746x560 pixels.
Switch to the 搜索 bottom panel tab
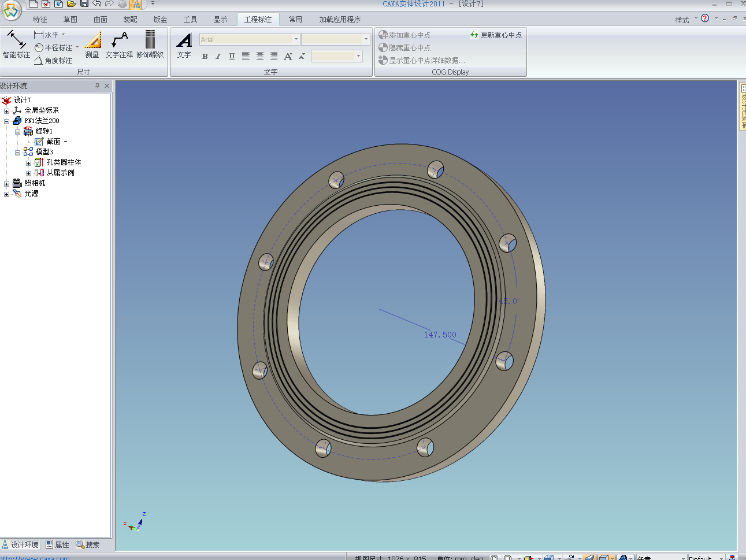pos(88,544)
